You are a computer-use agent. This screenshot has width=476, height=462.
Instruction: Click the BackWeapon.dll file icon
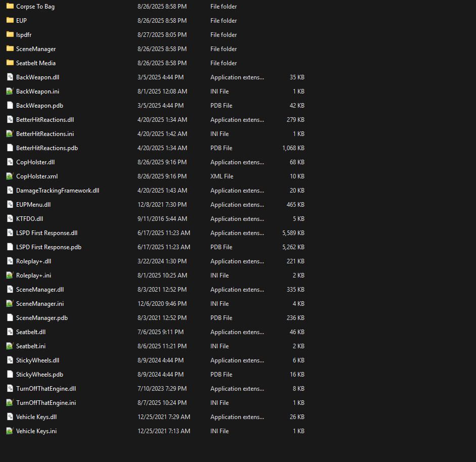[10, 77]
